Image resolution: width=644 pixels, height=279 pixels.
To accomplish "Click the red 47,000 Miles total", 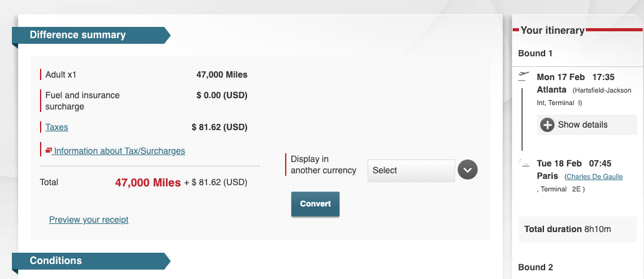I will [x=148, y=183].
